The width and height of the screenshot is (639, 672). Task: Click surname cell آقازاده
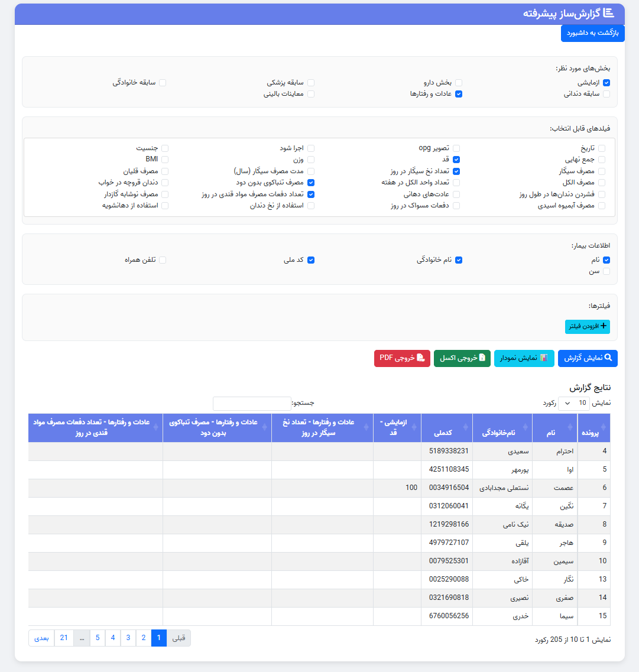coord(502,561)
